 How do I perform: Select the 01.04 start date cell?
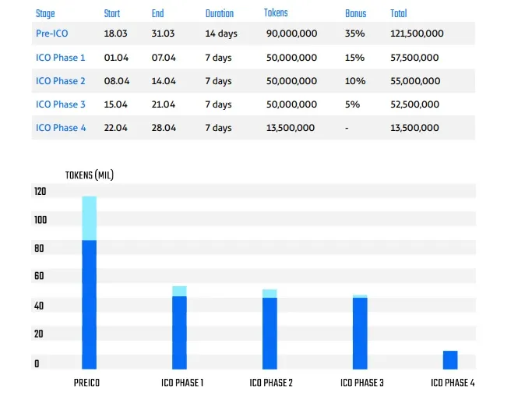(116, 58)
